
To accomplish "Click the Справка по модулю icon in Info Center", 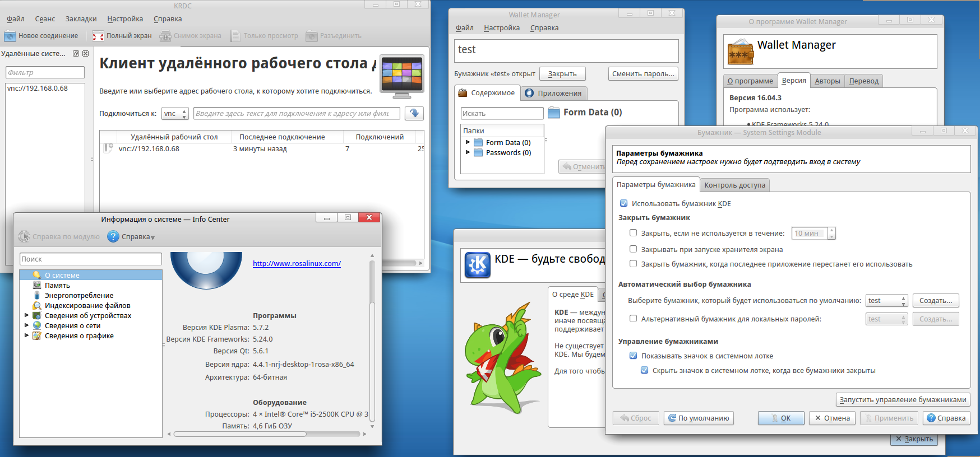I will (24, 236).
